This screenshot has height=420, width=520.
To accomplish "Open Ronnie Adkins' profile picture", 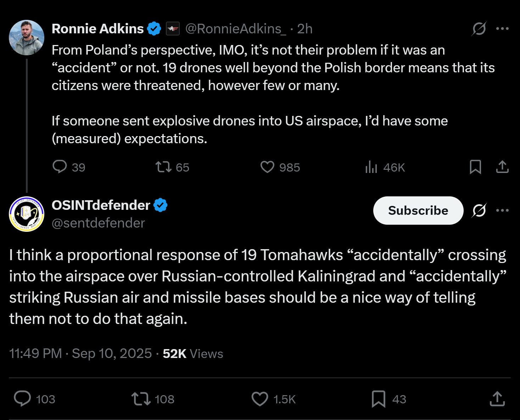I will pos(27,38).
